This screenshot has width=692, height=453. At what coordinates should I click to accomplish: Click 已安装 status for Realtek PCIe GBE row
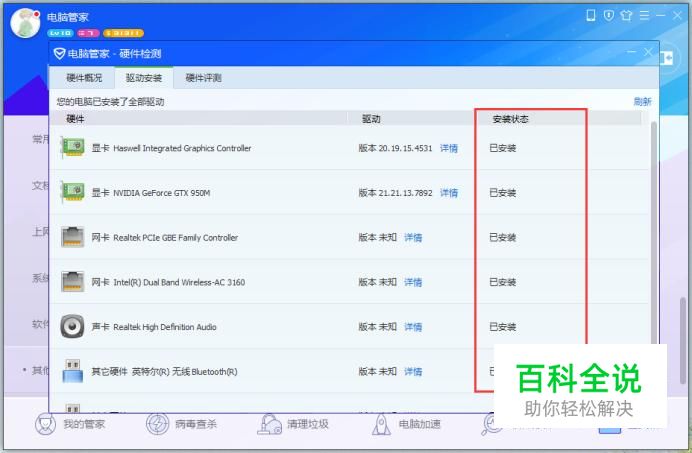503,238
